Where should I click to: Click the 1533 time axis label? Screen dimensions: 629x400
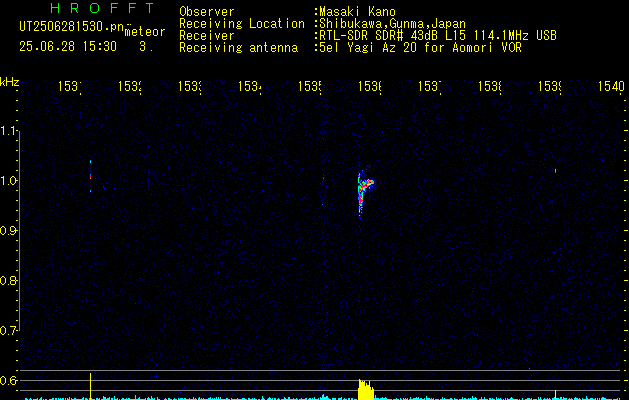pos(189,87)
